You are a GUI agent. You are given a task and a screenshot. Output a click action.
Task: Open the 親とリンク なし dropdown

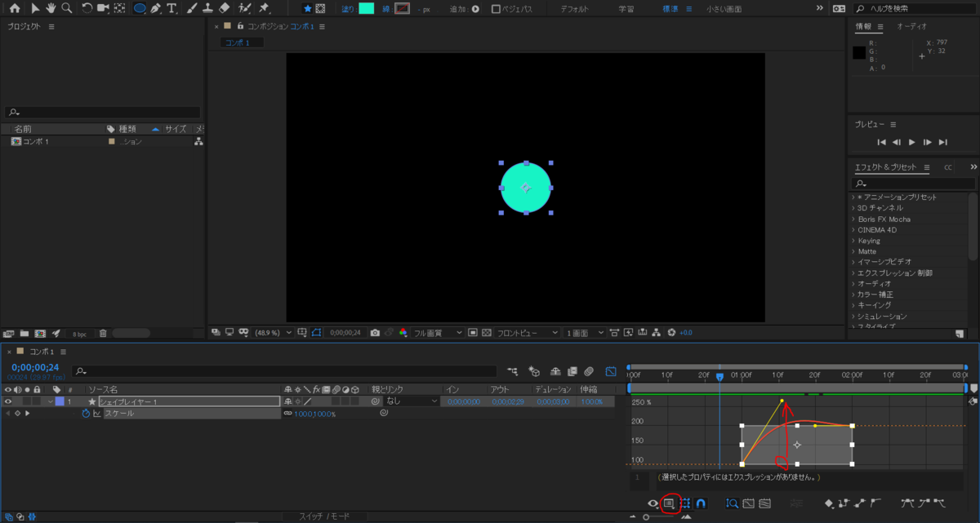pyautogui.click(x=412, y=401)
